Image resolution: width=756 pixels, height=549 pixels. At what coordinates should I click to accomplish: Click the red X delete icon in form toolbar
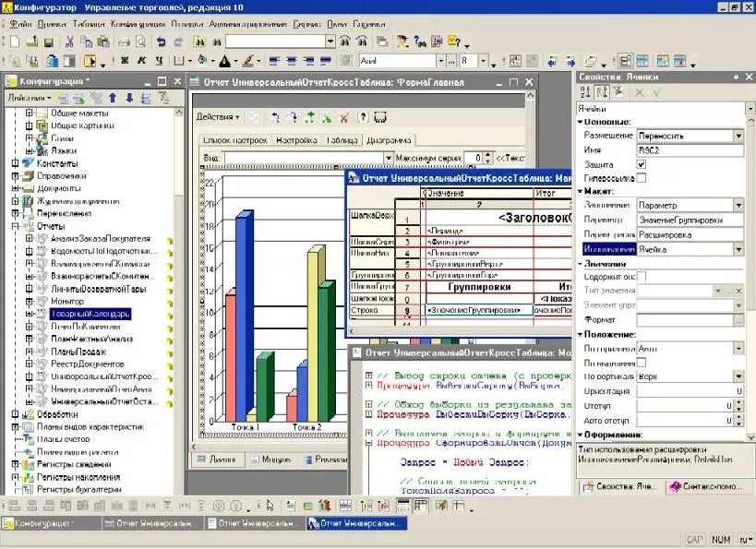tap(343, 117)
